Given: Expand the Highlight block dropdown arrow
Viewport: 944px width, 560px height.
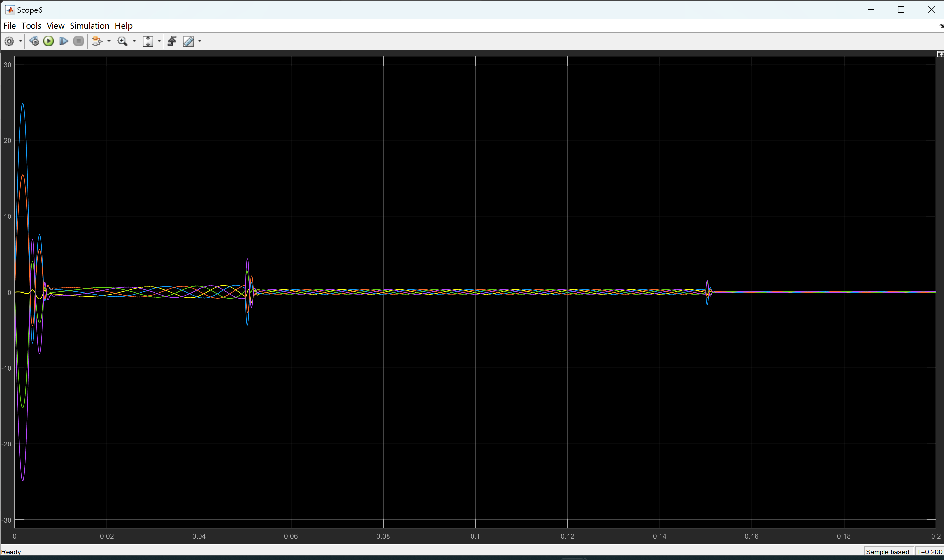Looking at the screenshot, I should (x=109, y=41).
